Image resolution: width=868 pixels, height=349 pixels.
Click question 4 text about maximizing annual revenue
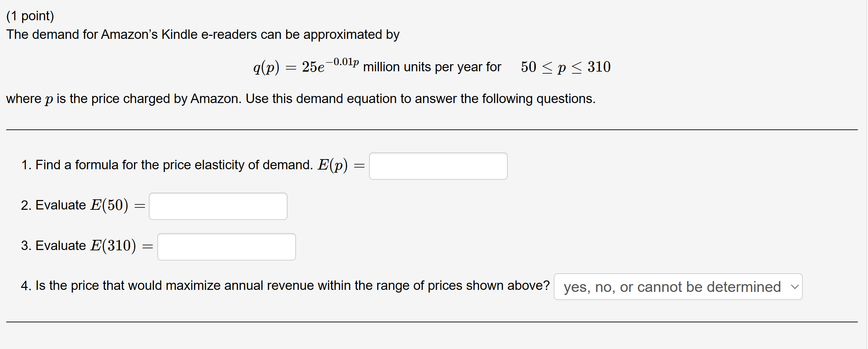[x=285, y=286]
